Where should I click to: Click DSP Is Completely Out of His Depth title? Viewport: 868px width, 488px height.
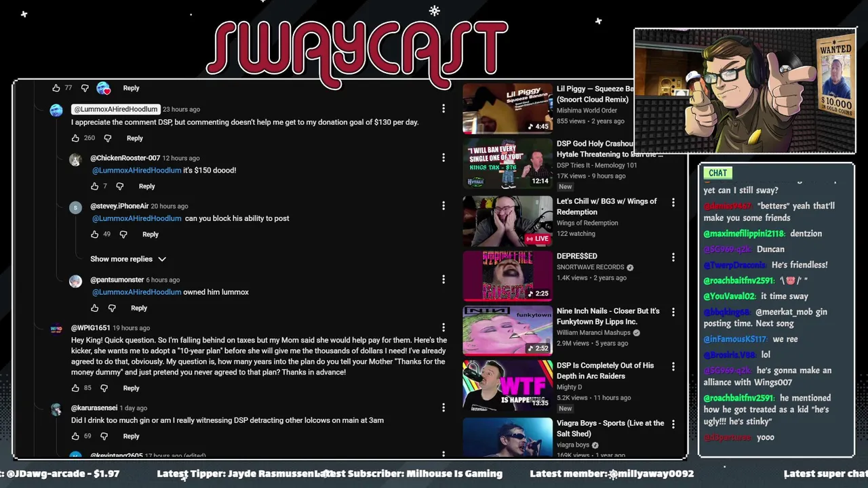[x=605, y=371]
